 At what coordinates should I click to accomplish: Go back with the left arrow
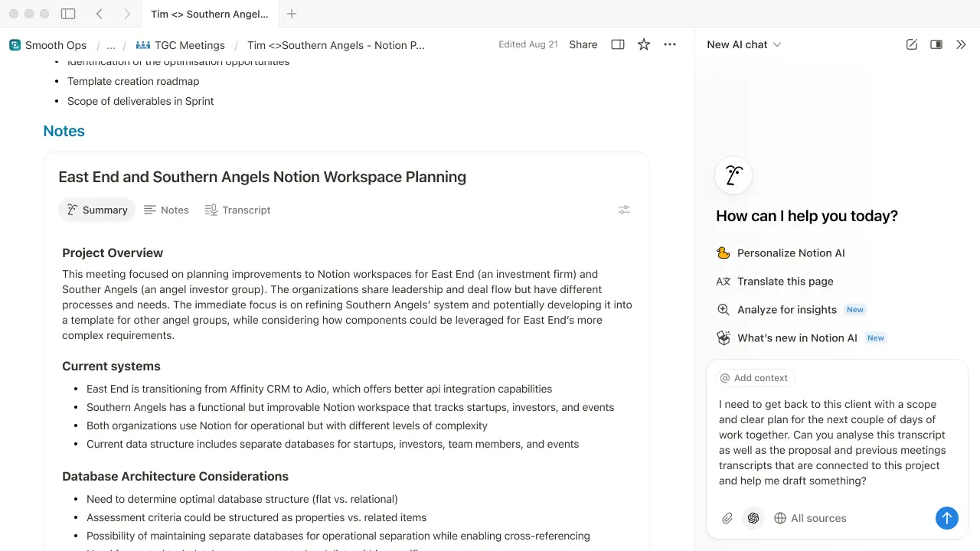[x=100, y=14]
